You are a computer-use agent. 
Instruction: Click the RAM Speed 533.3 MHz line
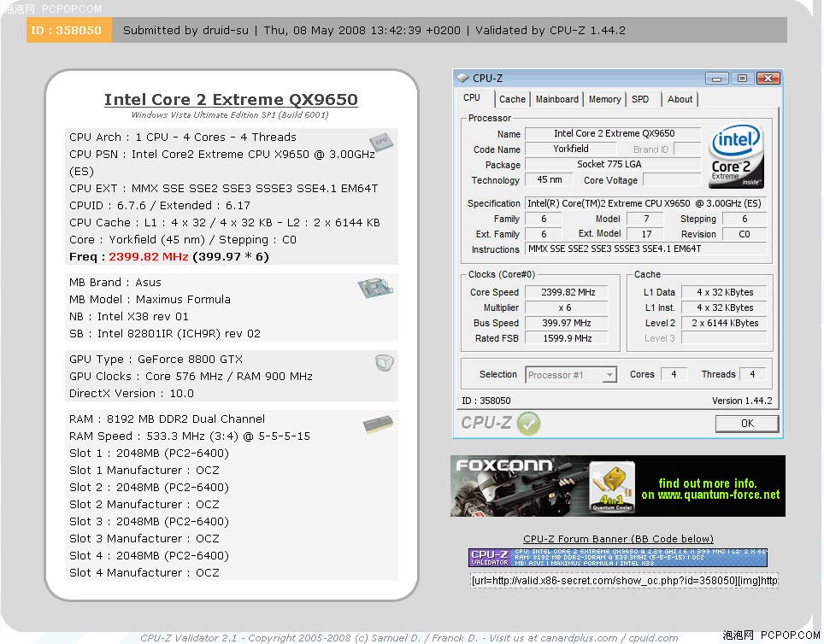(x=189, y=436)
